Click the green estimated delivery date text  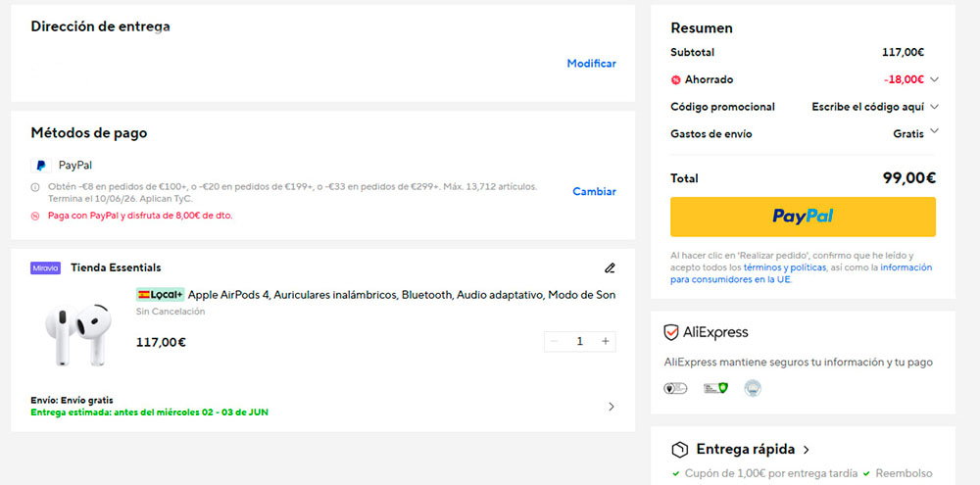tap(149, 412)
